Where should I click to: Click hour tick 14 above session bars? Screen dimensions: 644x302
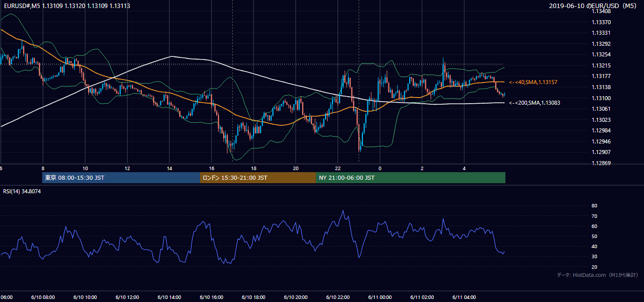(169, 168)
